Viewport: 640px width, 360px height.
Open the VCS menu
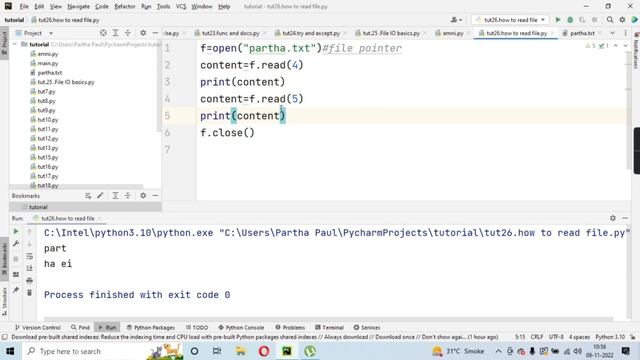181,7
